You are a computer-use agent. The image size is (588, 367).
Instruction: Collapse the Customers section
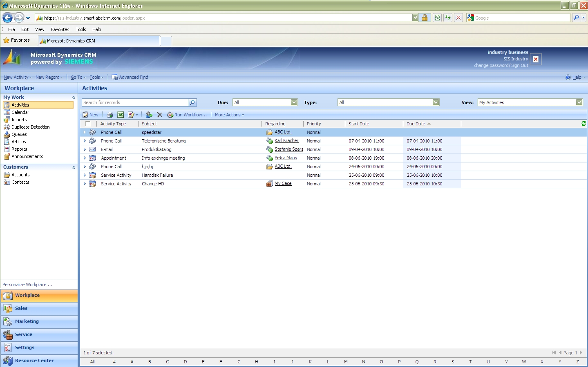(x=74, y=167)
